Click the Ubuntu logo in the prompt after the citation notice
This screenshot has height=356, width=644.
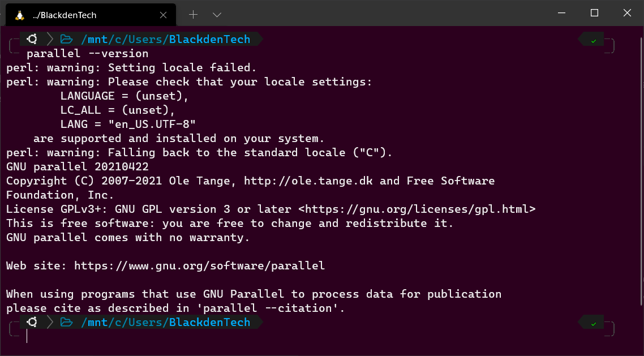(32, 322)
